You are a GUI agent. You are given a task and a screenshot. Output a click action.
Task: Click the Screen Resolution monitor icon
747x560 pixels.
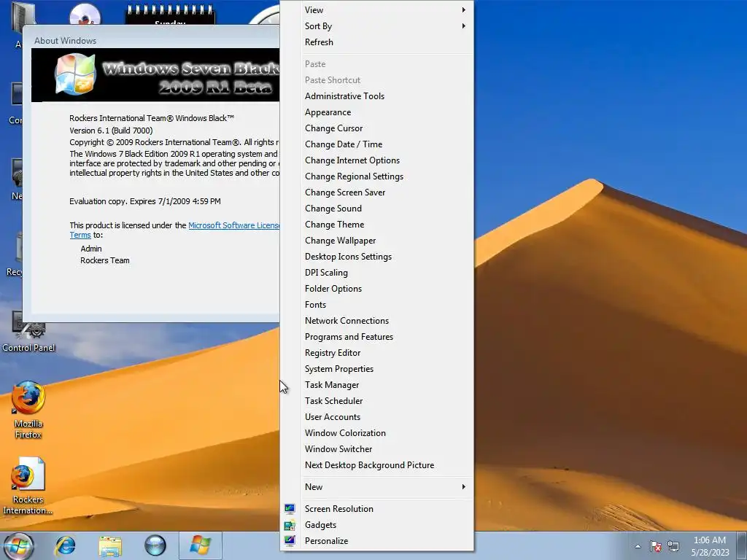290,508
